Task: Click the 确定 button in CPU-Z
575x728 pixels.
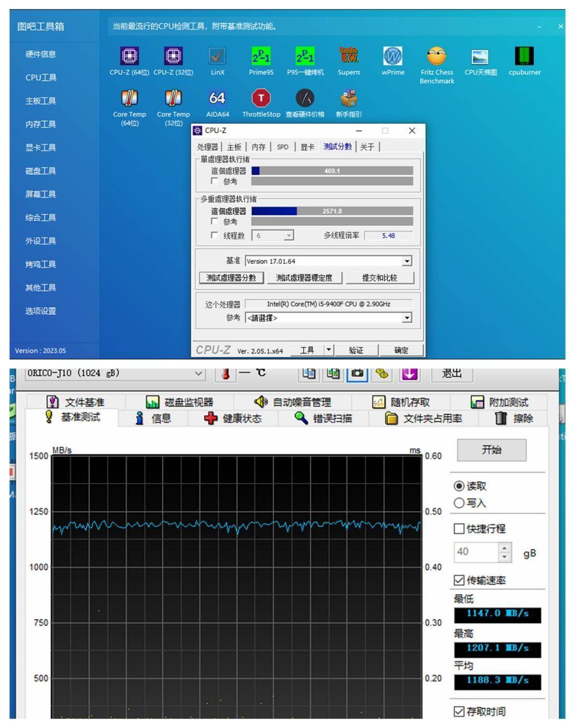Action: pyautogui.click(x=401, y=350)
